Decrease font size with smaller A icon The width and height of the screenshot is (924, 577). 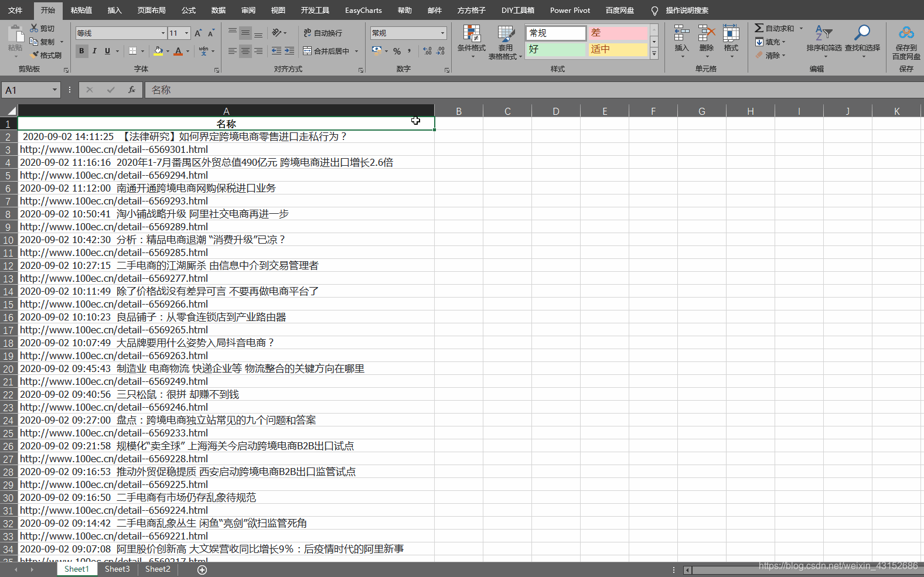tap(211, 33)
